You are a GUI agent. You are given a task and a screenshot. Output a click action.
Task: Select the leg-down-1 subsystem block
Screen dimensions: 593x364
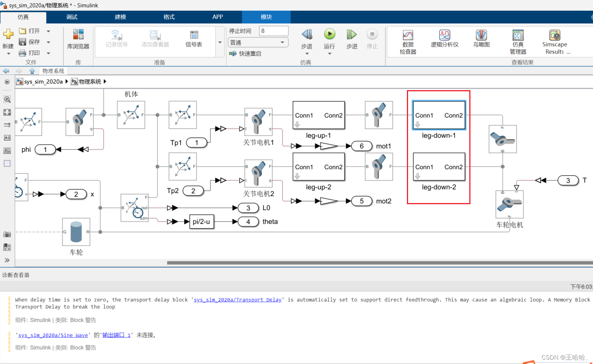click(439, 115)
